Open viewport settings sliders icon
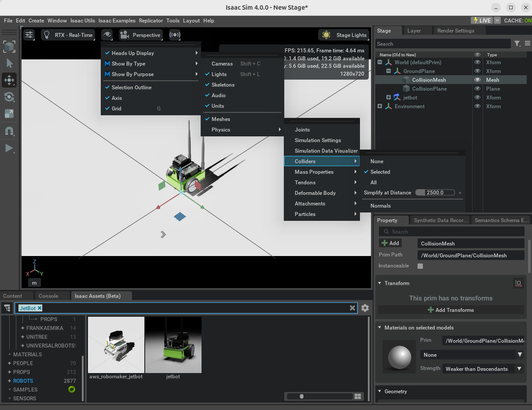 [29, 35]
